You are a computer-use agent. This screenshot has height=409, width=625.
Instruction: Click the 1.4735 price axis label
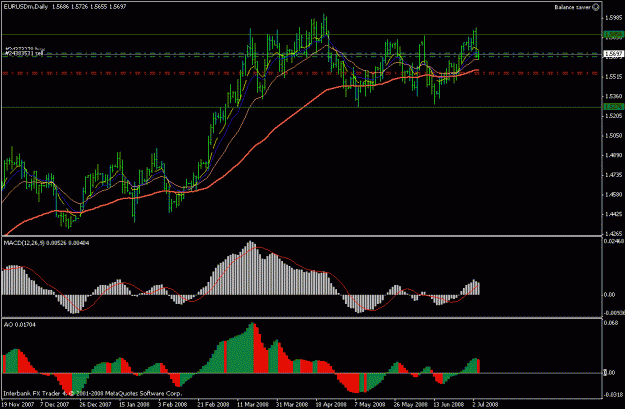(x=613, y=175)
